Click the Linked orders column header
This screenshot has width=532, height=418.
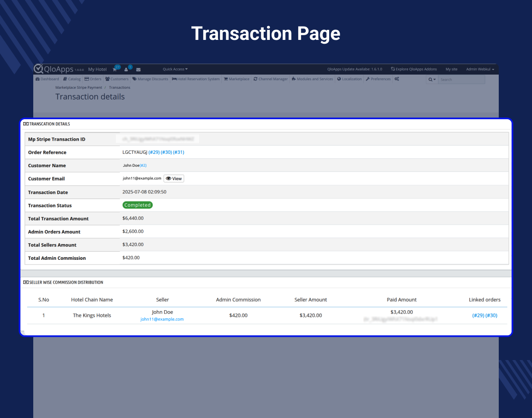click(484, 300)
